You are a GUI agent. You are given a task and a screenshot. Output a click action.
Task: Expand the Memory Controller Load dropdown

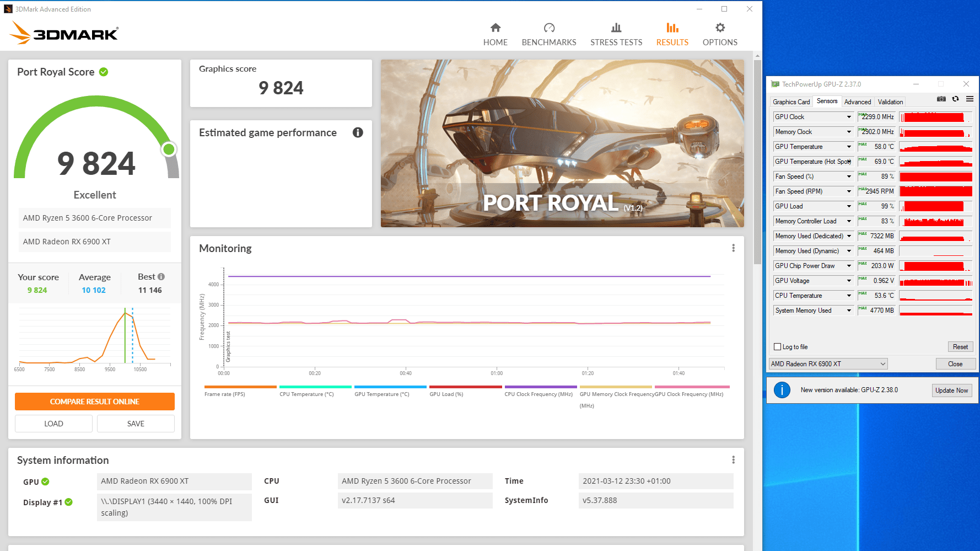point(849,221)
